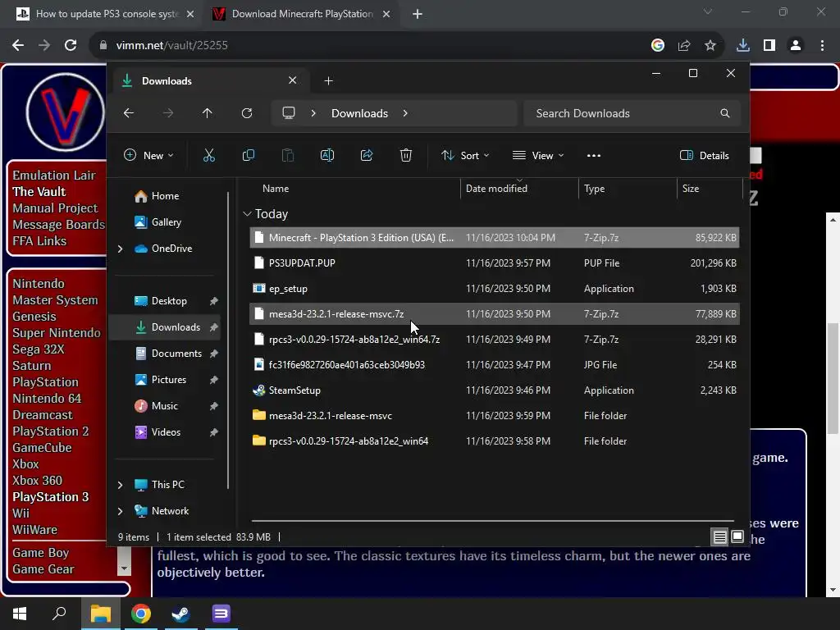Expand breadcrumb chevron before Downloads
Image resolution: width=840 pixels, height=630 pixels.
(313, 113)
